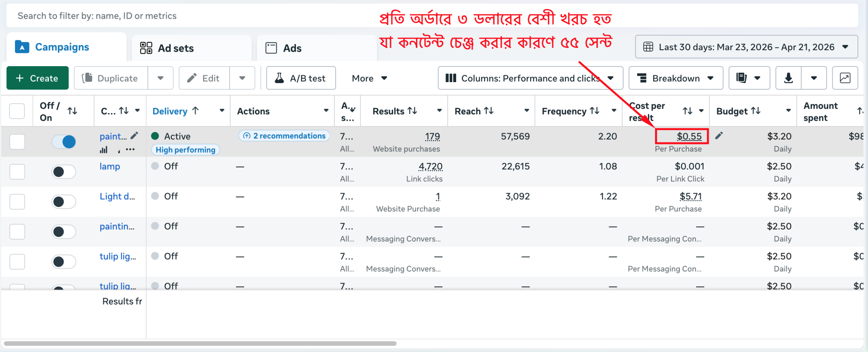
Task: Check the select-all campaigns checkbox
Action: point(17,111)
